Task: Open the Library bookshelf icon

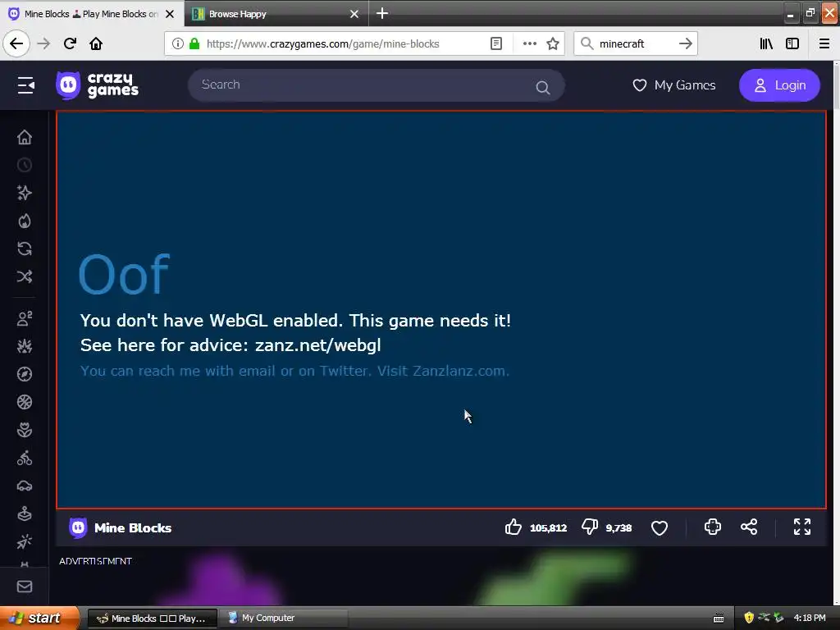Action: click(766, 43)
